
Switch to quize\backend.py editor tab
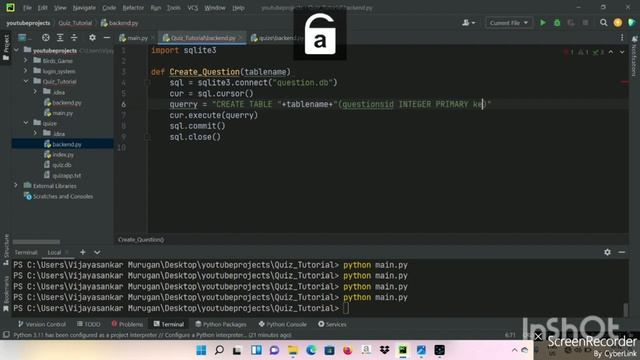[x=278, y=38]
